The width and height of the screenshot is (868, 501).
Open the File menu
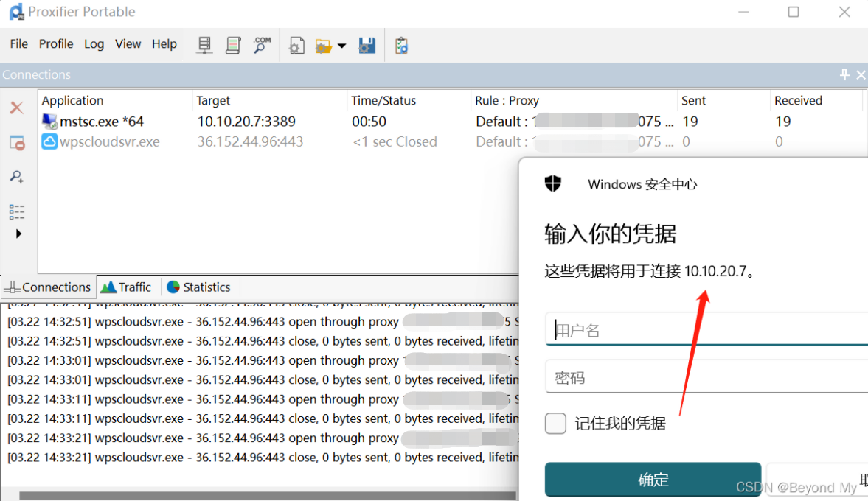(19, 44)
